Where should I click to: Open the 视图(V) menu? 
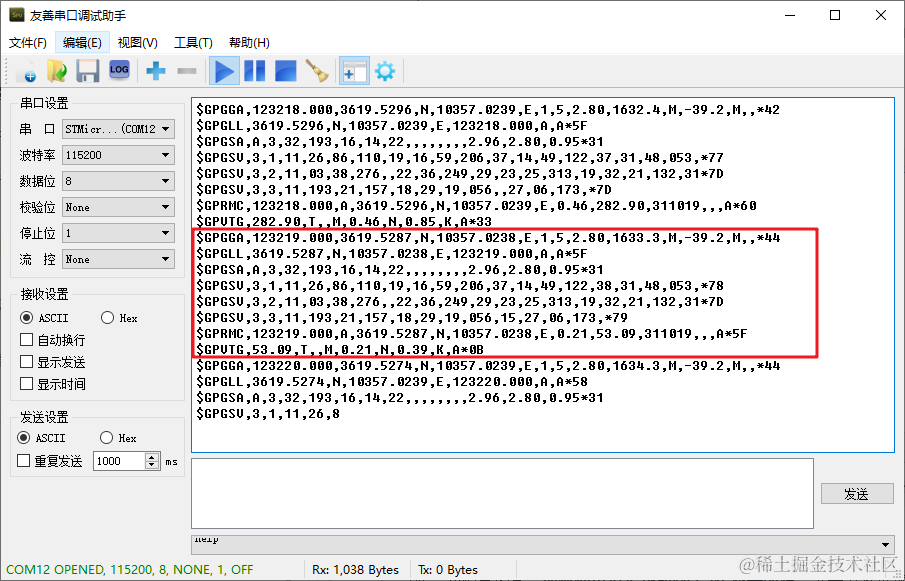[x=137, y=43]
